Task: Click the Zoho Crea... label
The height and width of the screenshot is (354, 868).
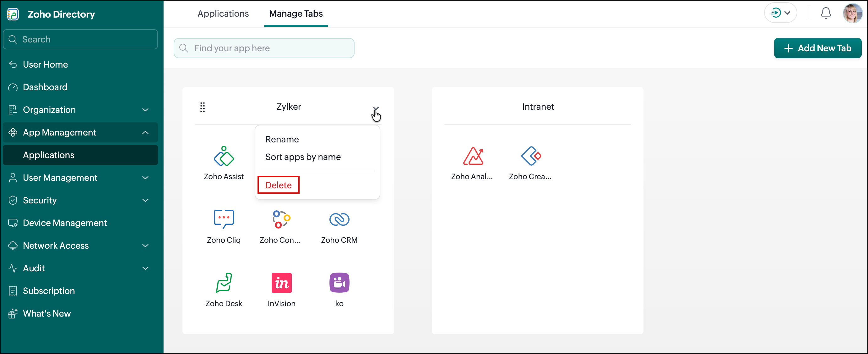Action: click(x=530, y=176)
